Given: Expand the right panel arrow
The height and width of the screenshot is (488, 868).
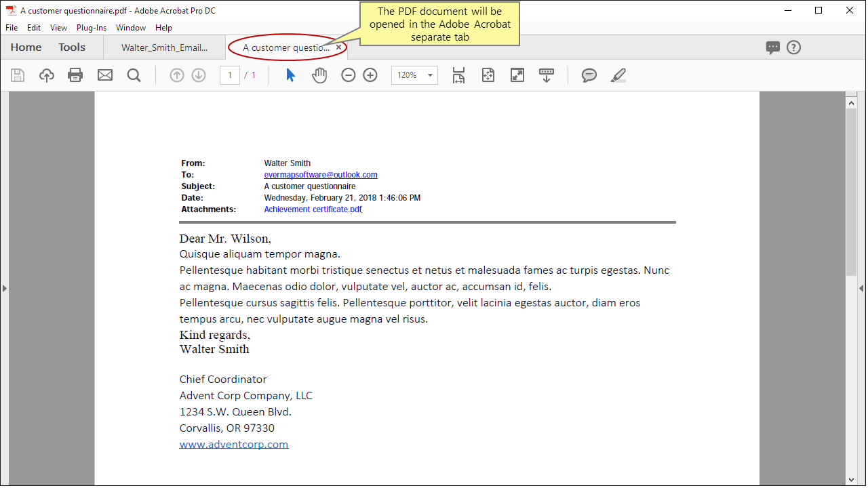Looking at the screenshot, I should [x=861, y=287].
